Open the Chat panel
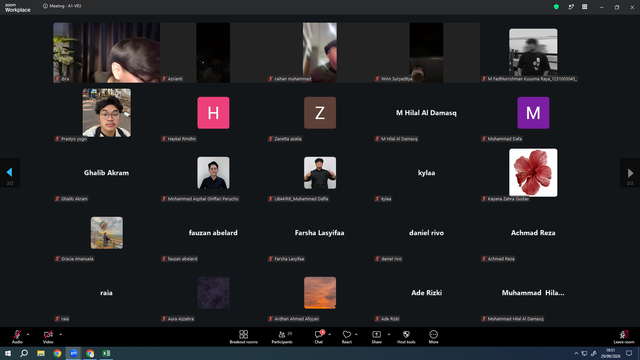Screen dimensions: 640x360 [x=318, y=337]
